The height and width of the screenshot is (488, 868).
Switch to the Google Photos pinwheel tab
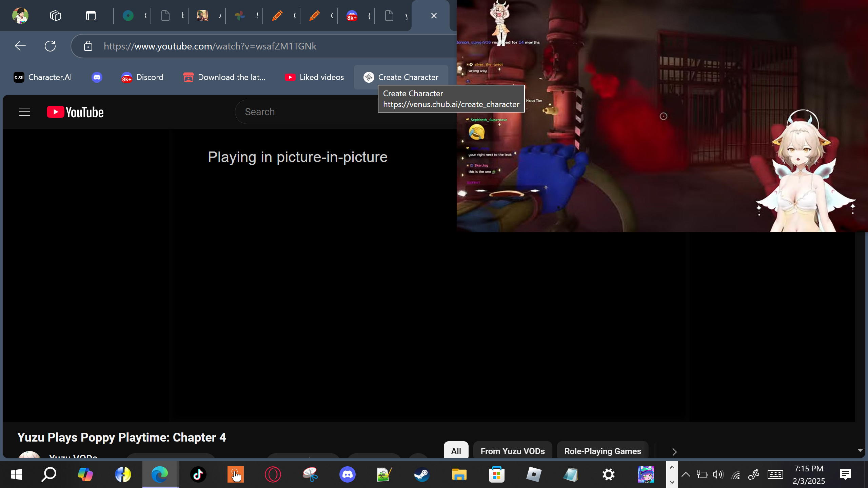tap(240, 16)
